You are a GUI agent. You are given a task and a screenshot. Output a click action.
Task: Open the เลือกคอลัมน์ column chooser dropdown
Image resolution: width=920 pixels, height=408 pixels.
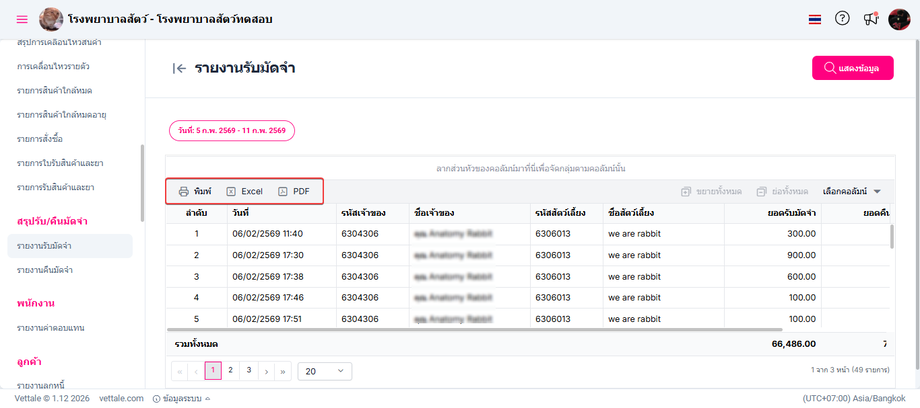852,191
